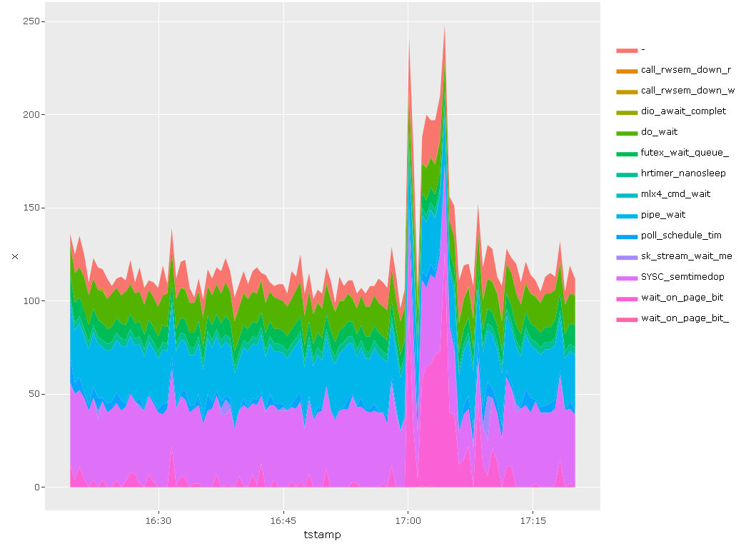The image size is (756, 546).
Task: Select the dio_await_complet legend text label
Action: click(683, 111)
